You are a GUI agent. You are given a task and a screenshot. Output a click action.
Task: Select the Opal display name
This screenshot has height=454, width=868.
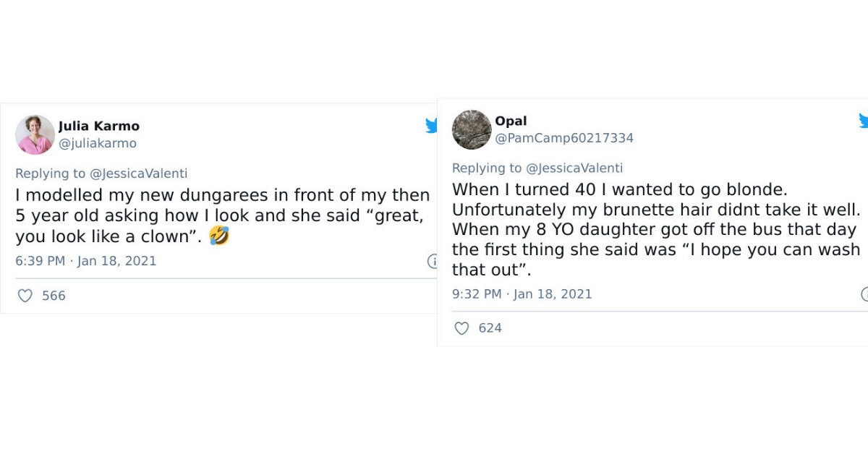[x=511, y=121]
